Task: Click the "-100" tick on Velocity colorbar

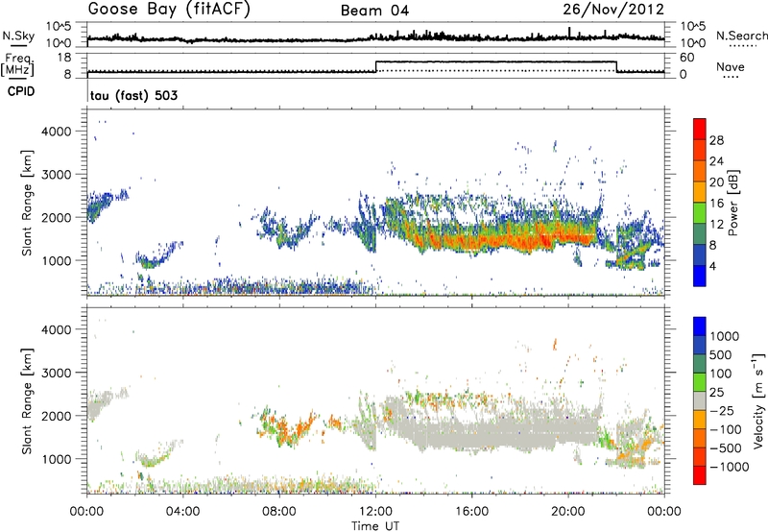Action: [x=726, y=429]
